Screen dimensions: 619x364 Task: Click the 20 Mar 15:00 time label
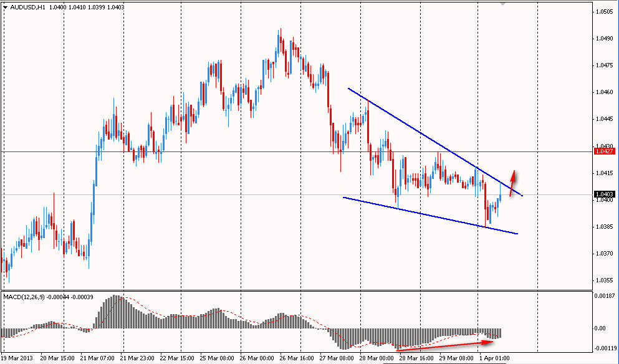57,358
